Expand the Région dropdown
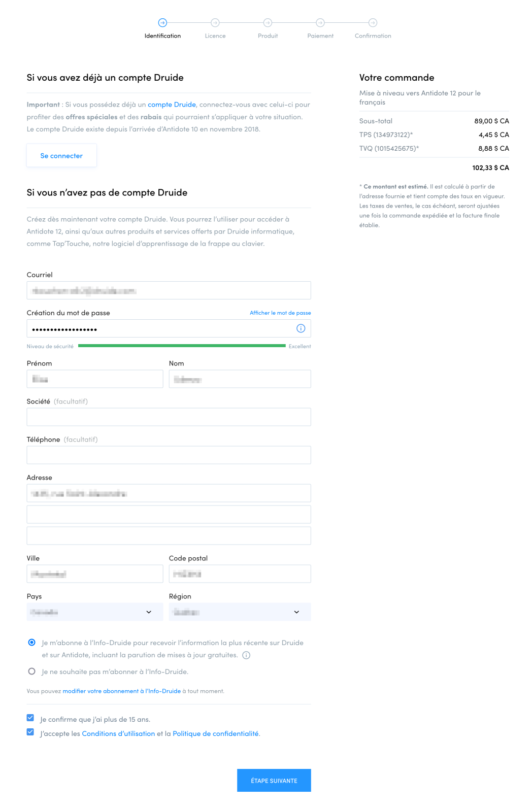Viewport: 532px width, 807px height. (240, 612)
